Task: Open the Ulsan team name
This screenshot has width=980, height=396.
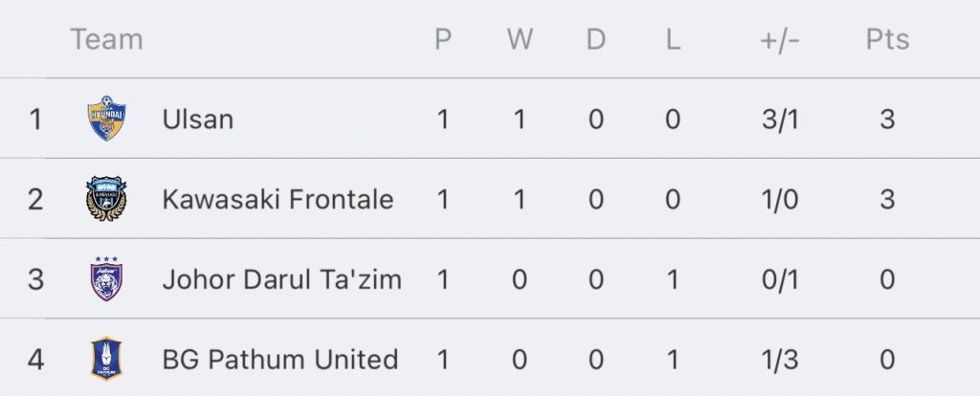Action: [197, 119]
